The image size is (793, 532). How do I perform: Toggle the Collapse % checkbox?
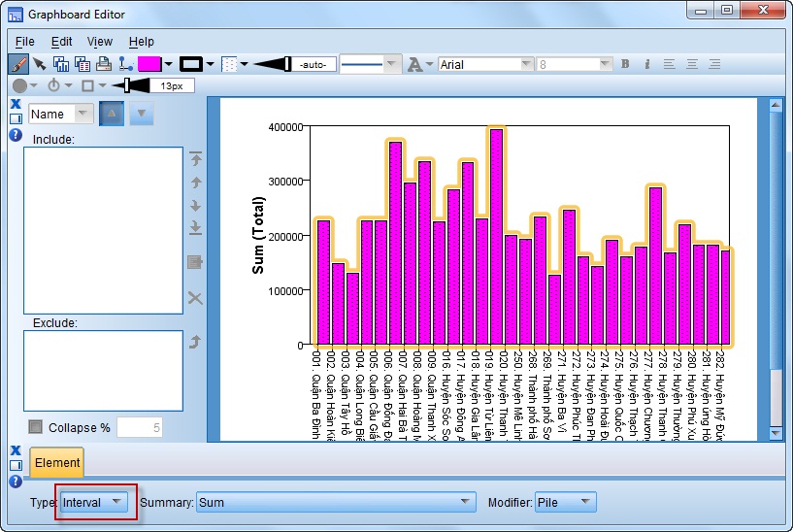click(36, 427)
